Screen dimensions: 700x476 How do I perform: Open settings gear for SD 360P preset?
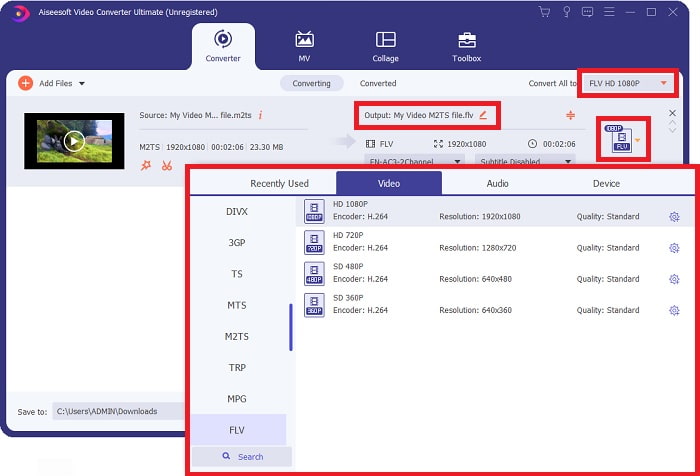click(674, 310)
